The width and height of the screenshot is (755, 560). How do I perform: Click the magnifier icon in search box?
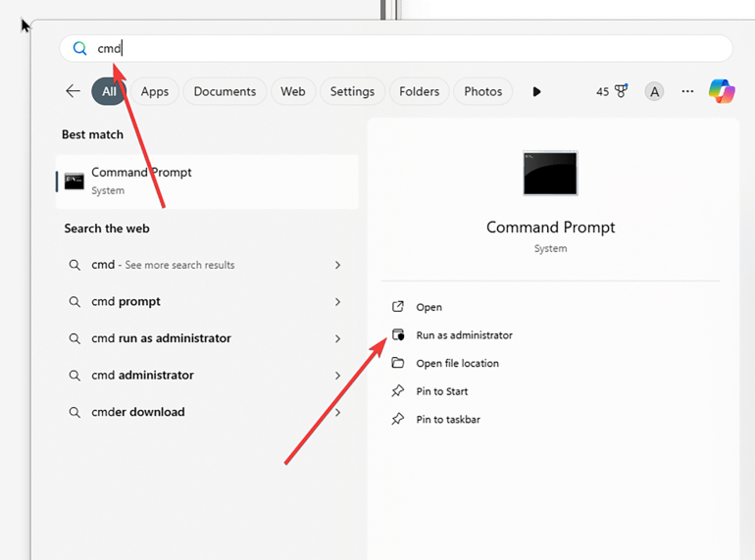point(80,48)
